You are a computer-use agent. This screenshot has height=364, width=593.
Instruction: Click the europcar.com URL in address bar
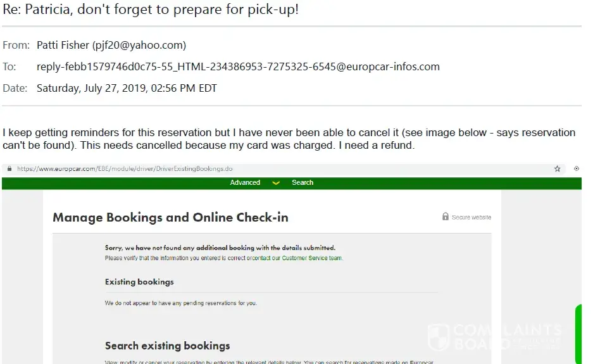(x=125, y=169)
